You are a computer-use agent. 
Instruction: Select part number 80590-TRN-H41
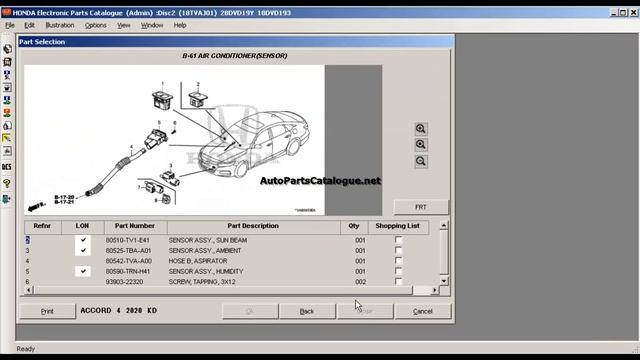[x=128, y=271]
